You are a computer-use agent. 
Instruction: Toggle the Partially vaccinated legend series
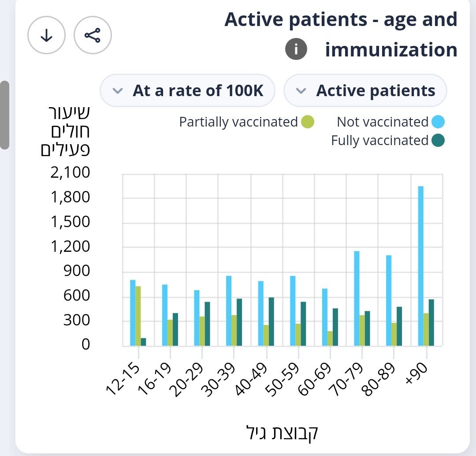click(x=238, y=122)
